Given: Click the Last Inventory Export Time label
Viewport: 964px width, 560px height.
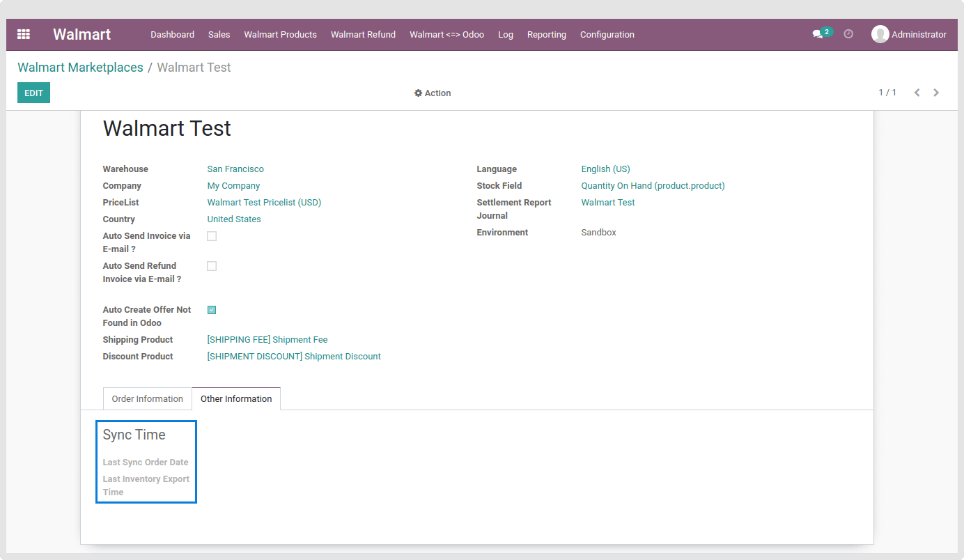Looking at the screenshot, I should (x=146, y=485).
